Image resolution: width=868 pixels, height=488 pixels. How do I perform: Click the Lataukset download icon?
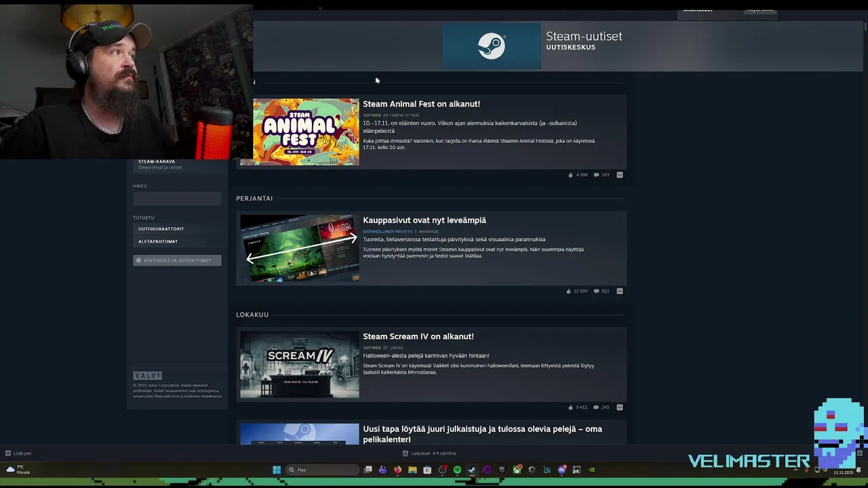(406, 453)
